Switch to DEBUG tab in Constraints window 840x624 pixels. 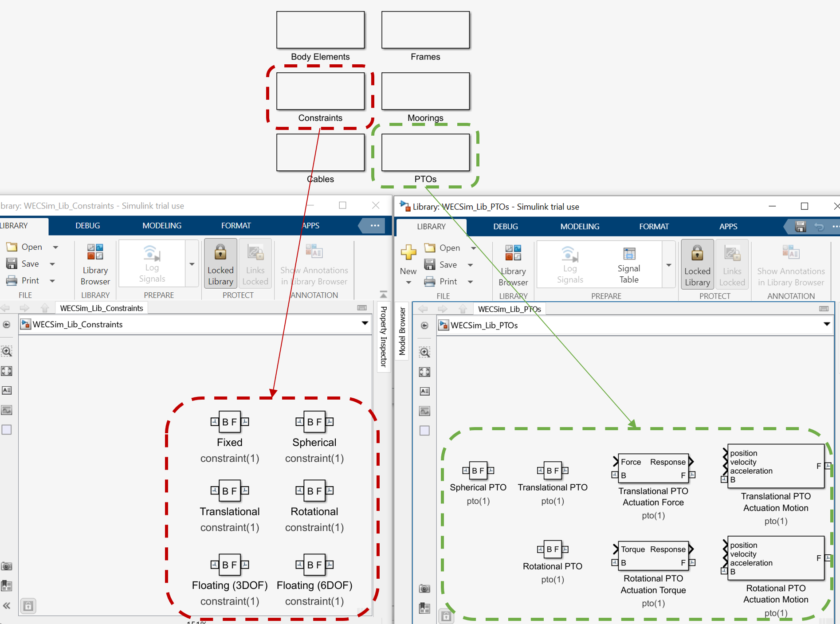(87, 225)
